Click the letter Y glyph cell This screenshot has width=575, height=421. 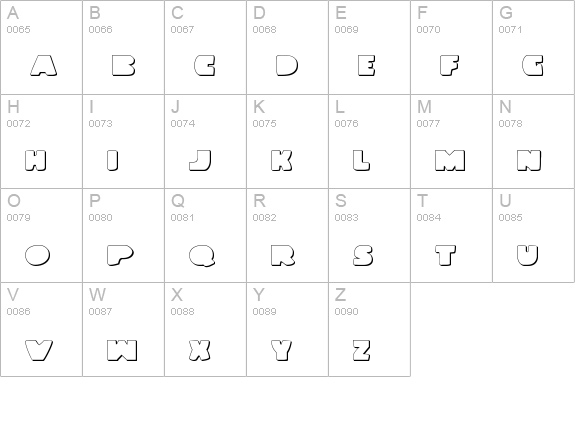point(288,329)
